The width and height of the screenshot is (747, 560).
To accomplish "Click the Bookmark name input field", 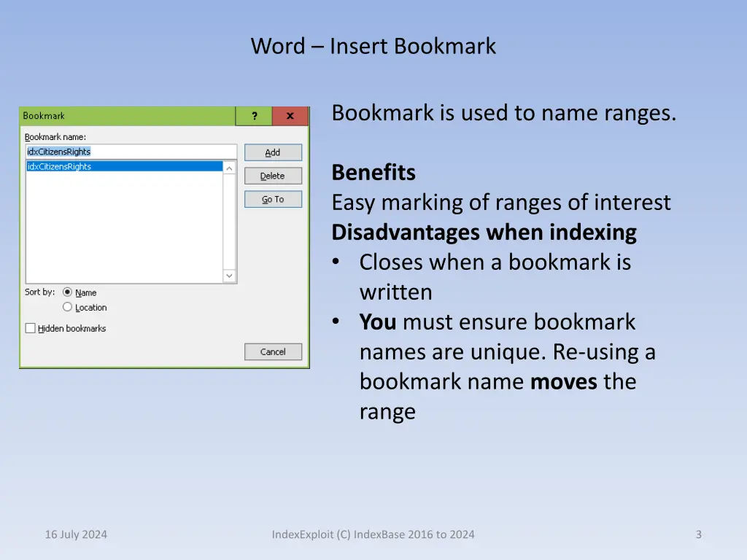I will coord(131,152).
